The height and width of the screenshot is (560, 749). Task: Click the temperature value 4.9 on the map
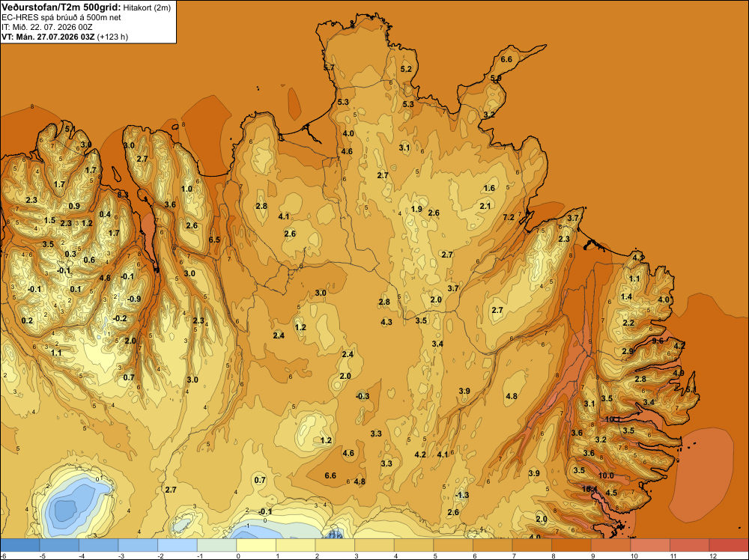(679, 374)
